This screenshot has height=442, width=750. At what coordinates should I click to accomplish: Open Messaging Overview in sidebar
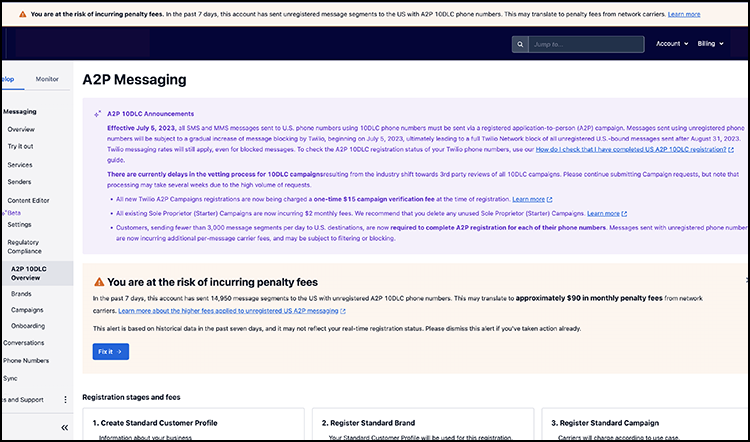tap(21, 129)
